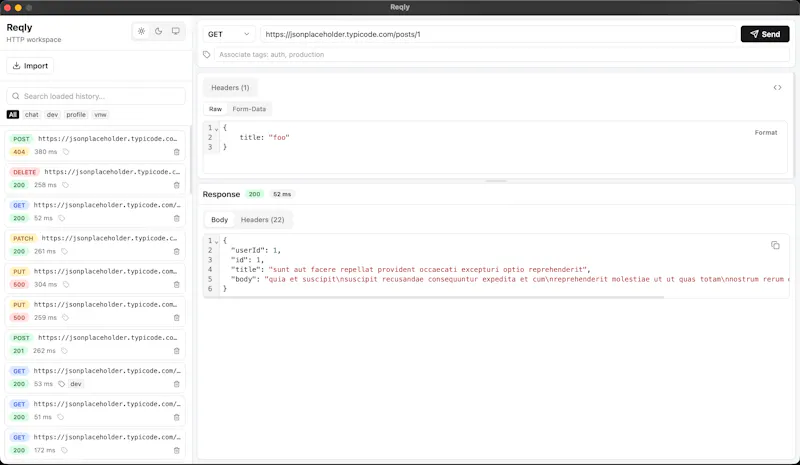Delete the PUT 304 ms history entry
Viewport: 800px width, 465px height.
tap(177, 285)
